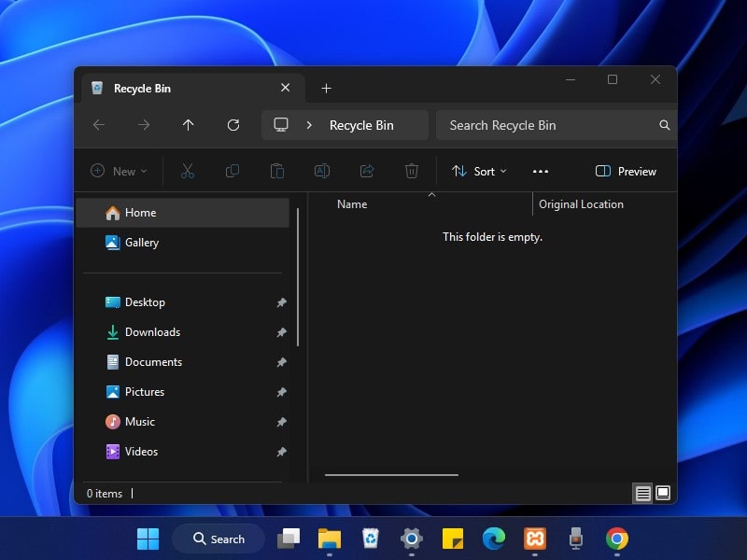
Task: Click the pin icon next to Videos
Action: coord(282,452)
